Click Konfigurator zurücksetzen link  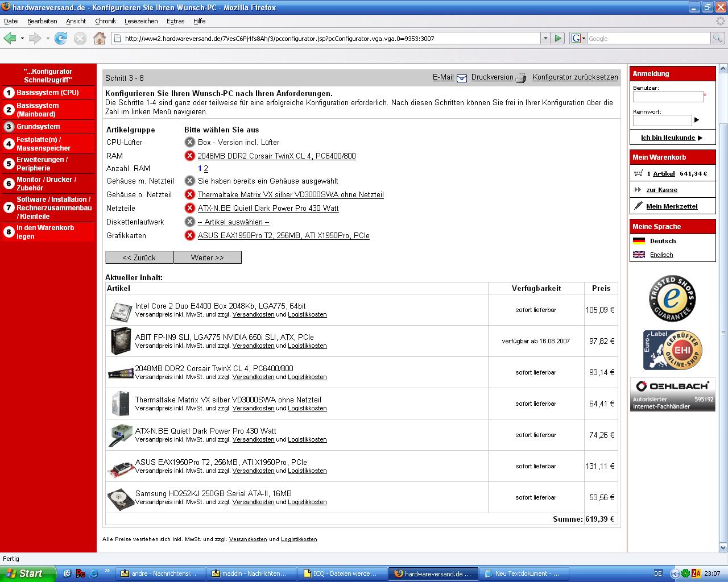[575, 77]
